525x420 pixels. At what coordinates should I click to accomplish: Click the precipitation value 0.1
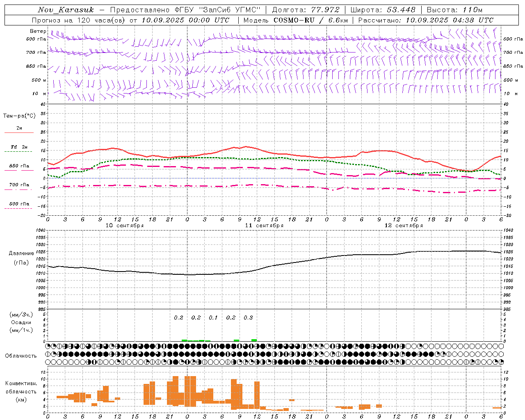coord(213,318)
